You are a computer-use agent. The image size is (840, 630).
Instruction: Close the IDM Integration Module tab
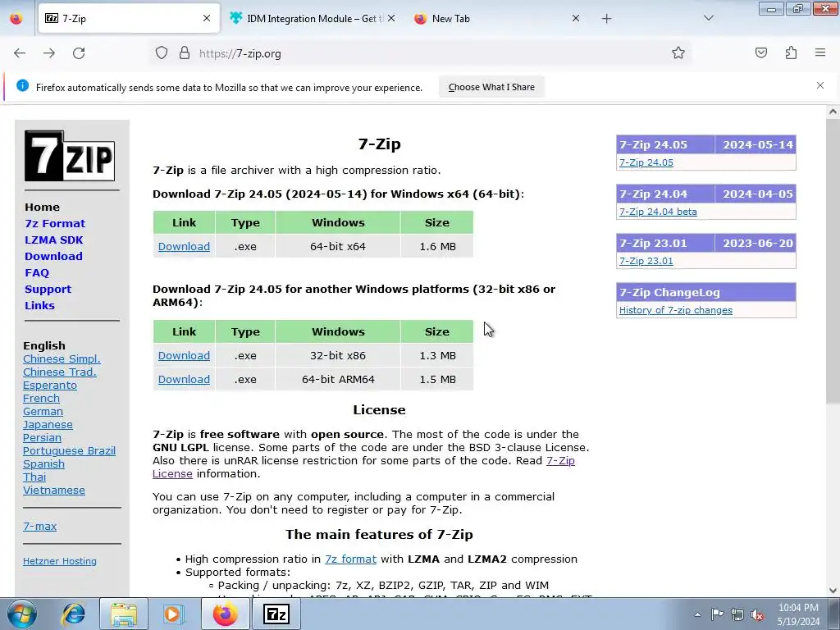[391, 18]
